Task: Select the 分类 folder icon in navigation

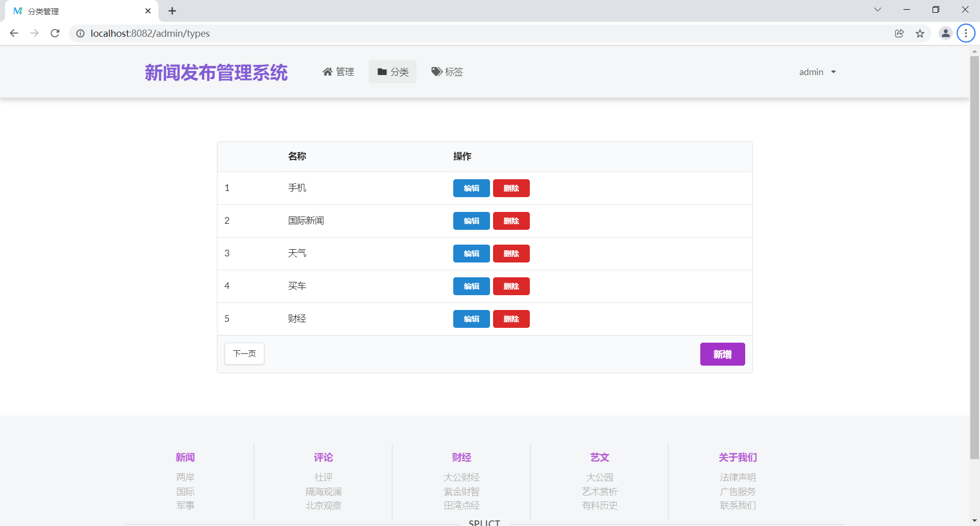Action: (x=381, y=71)
